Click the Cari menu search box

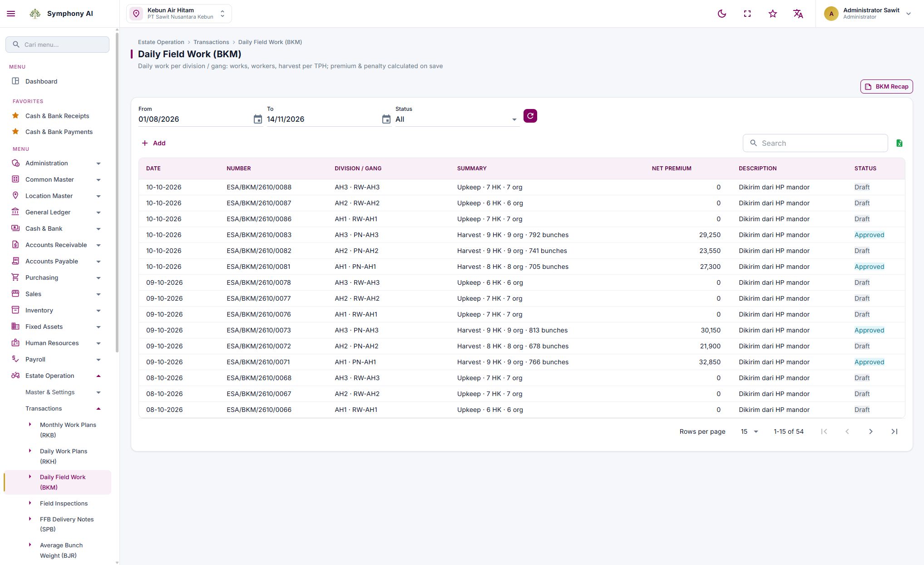coord(57,45)
